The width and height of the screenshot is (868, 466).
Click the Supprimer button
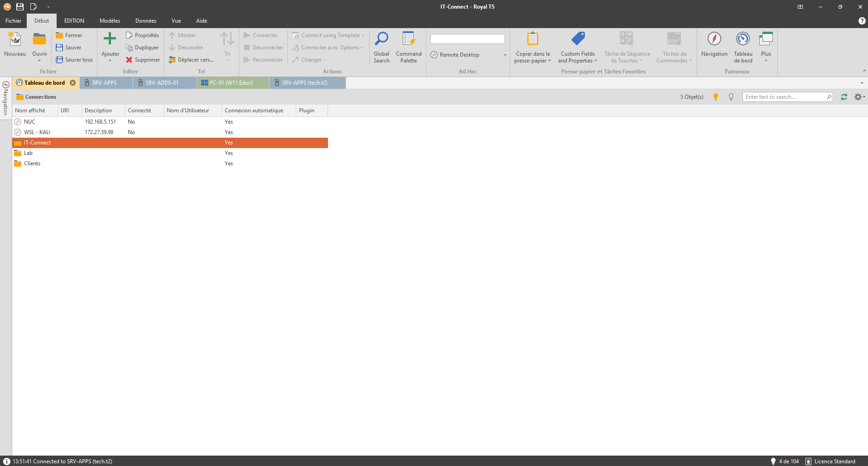pyautogui.click(x=143, y=60)
